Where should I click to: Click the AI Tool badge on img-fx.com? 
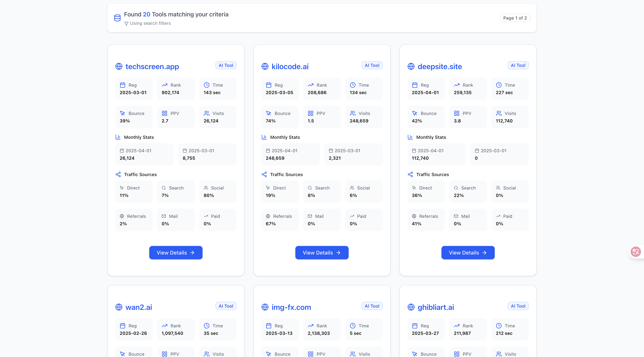click(372, 306)
